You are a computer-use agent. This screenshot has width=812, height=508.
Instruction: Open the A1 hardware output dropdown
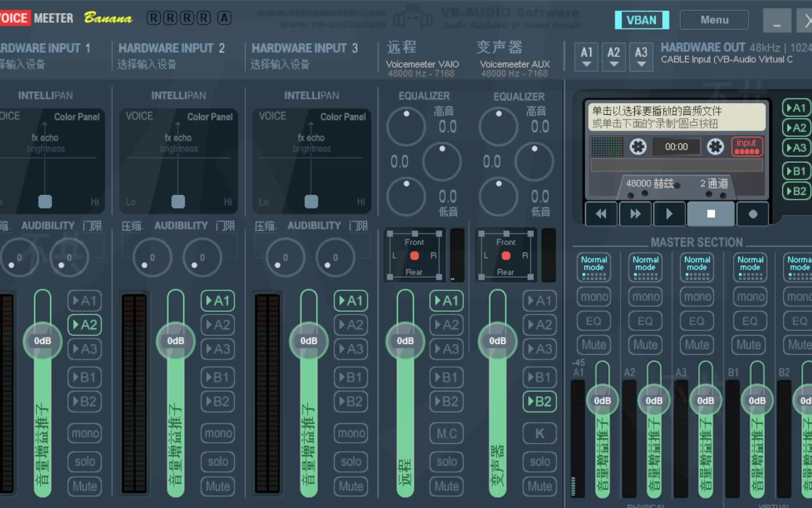coord(586,57)
